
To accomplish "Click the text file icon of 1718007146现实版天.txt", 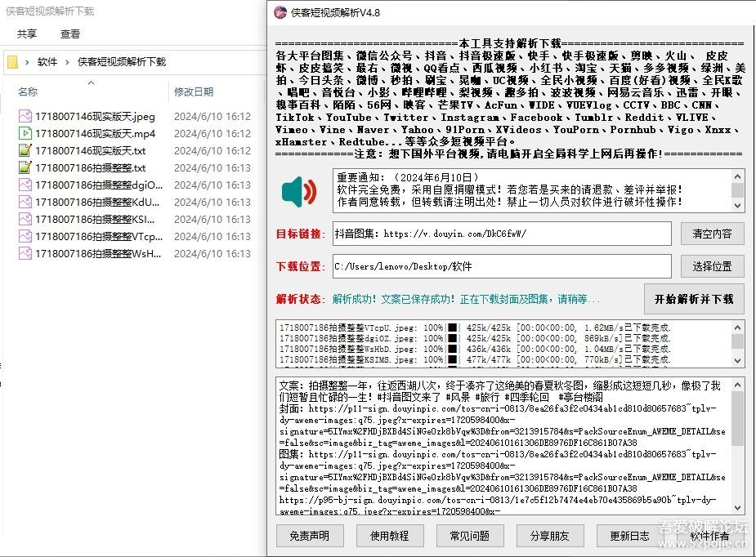I will click(x=25, y=150).
